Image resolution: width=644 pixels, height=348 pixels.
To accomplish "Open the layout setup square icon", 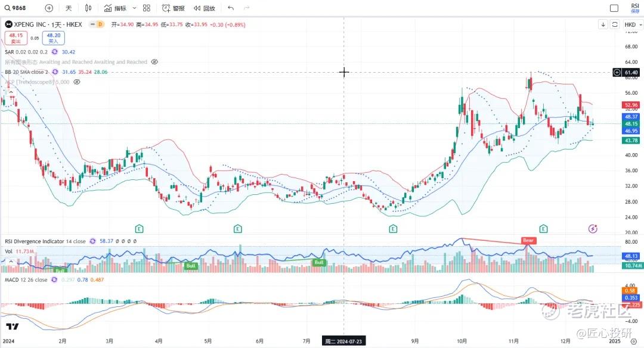I will (x=614, y=8).
